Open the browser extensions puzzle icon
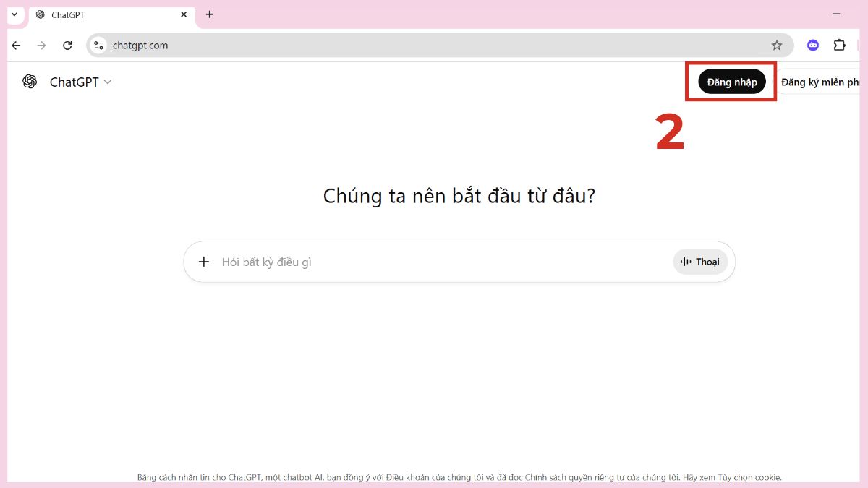Screen dimensions: 868x488 (x=839, y=45)
